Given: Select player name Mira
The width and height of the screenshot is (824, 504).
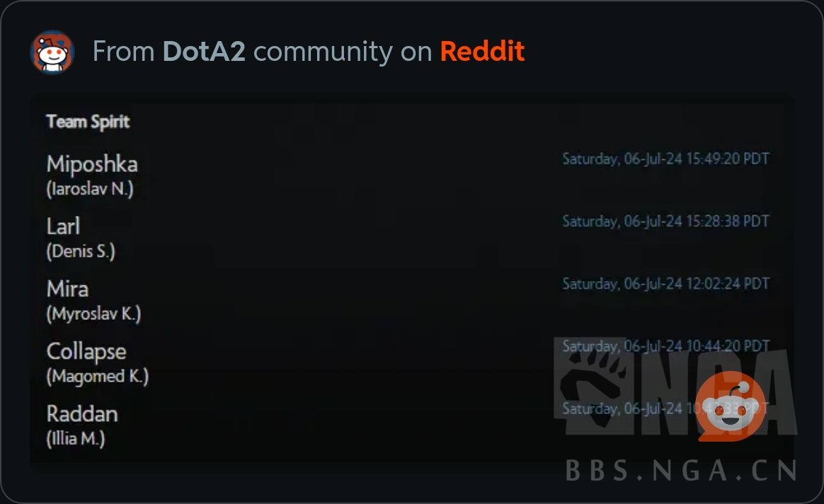Looking at the screenshot, I should pos(67,289).
